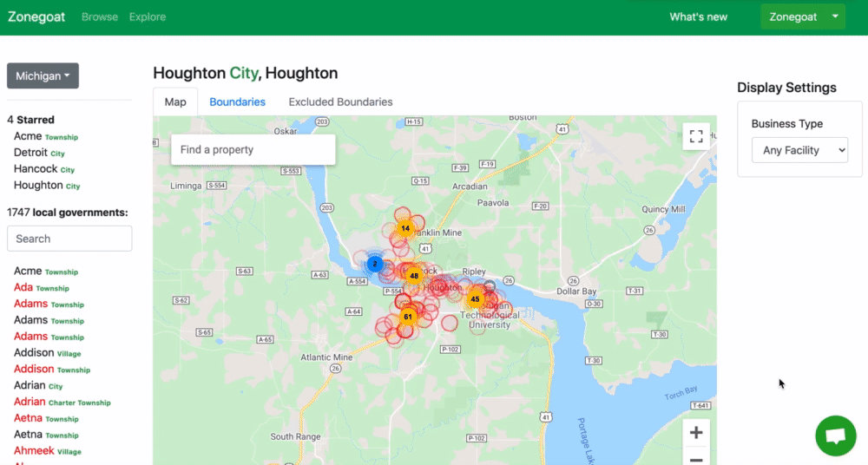868x465 pixels.
Task: Switch to the Boundaries tab
Action: pos(237,102)
